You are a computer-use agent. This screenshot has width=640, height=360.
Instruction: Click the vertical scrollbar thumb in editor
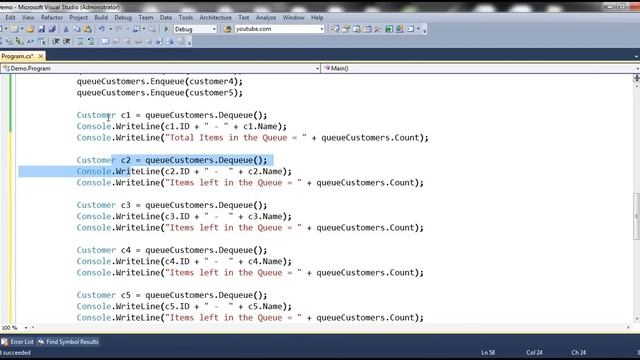(636, 216)
